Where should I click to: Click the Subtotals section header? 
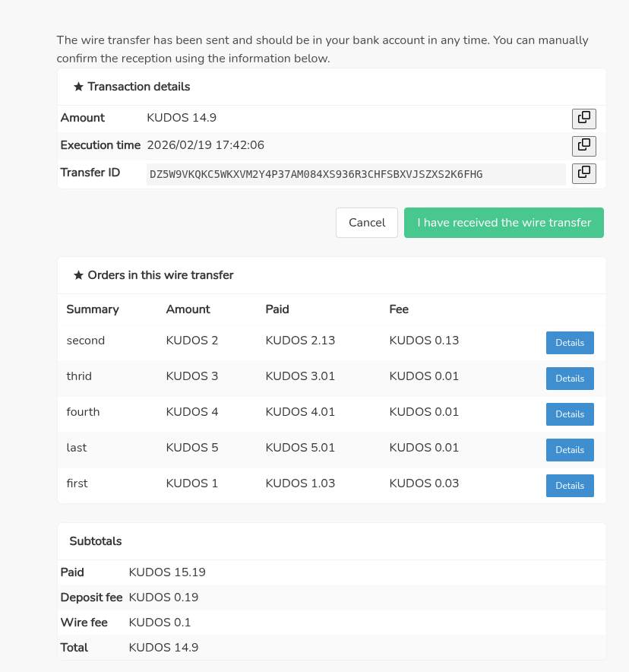click(x=96, y=541)
